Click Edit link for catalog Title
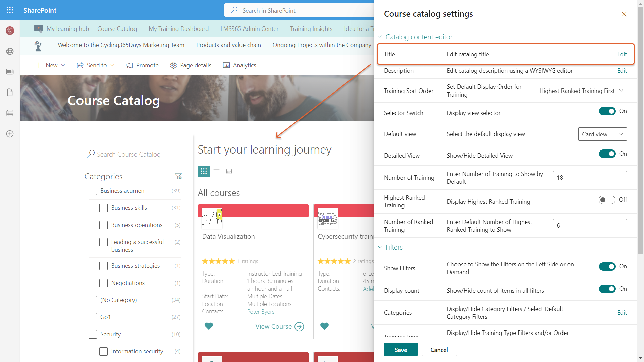 [622, 54]
